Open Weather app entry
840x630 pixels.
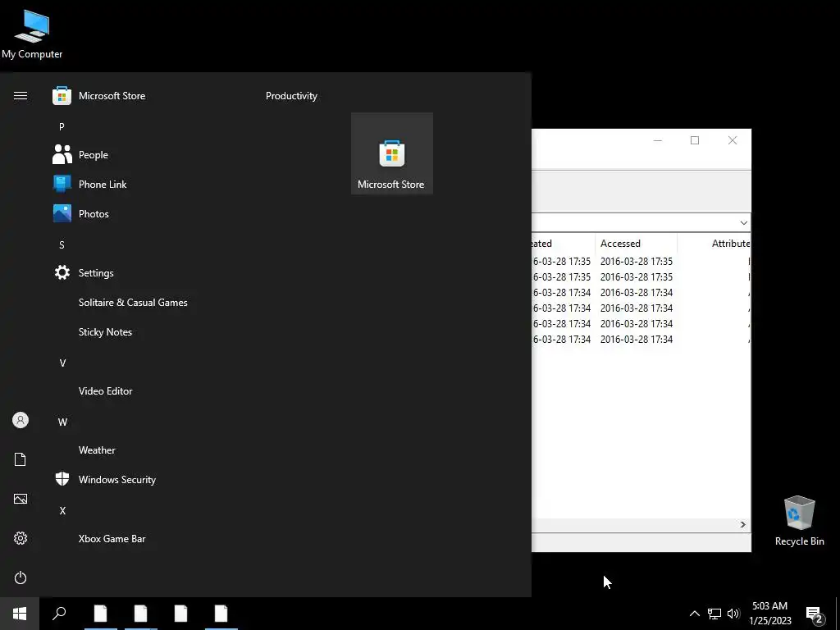click(x=97, y=450)
